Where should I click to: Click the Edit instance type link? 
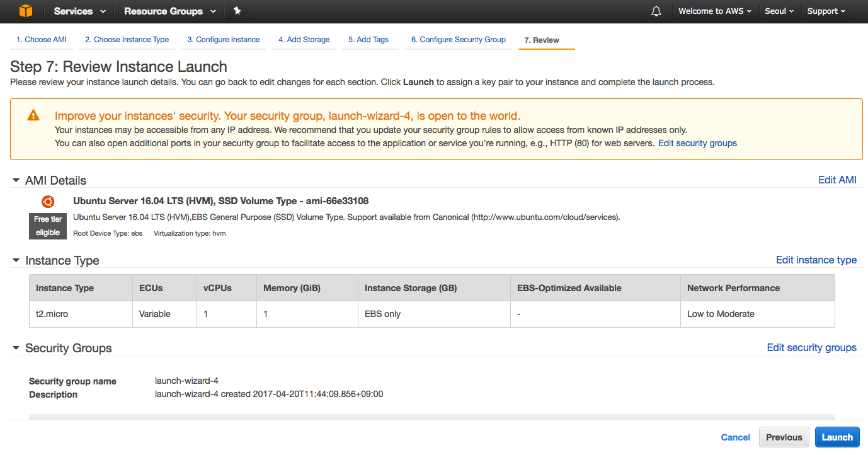(x=816, y=260)
